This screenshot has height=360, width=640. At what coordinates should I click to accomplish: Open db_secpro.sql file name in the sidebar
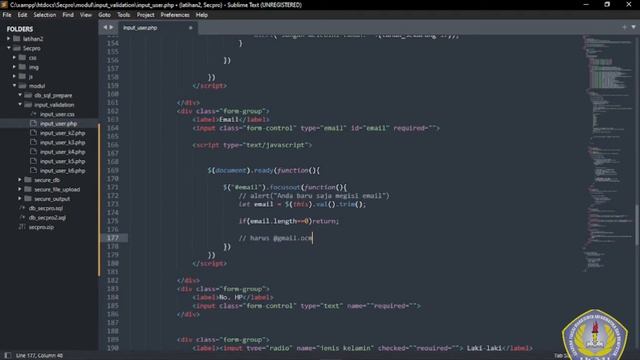pyautogui.click(x=46, y=208)
